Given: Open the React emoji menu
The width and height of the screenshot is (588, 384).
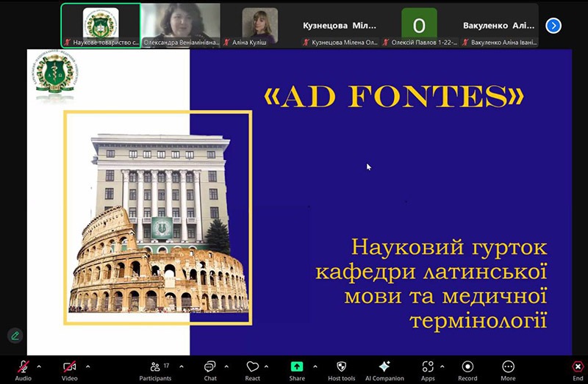Looking at the screenshot, I should click(x=253, y=369).
